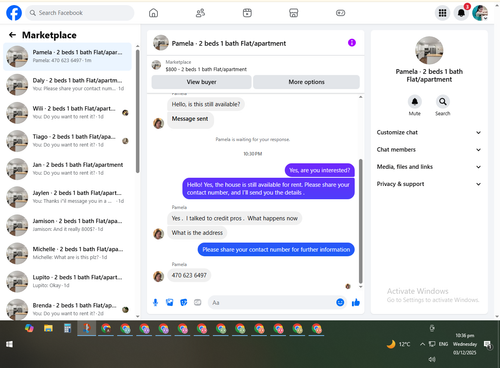Show hidden system tray icons chevron
This screenshot has height=368, width=500.
pos(422,344)
